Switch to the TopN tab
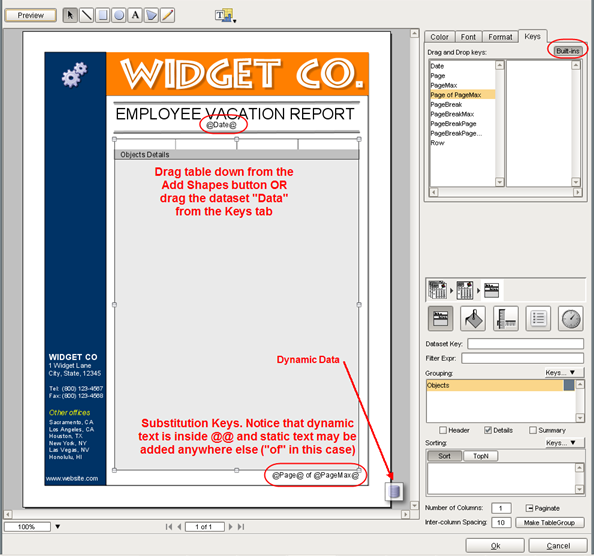 481,456
